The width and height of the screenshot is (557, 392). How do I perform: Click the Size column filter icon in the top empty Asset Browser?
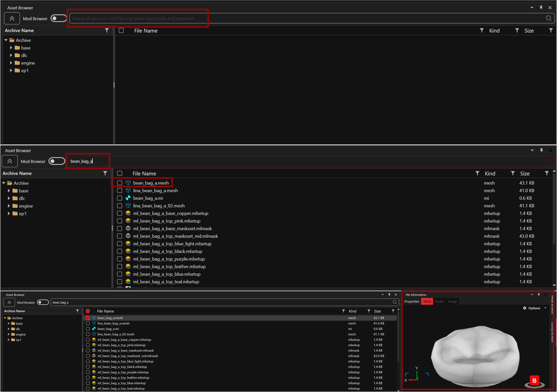(x=551, y=30)
